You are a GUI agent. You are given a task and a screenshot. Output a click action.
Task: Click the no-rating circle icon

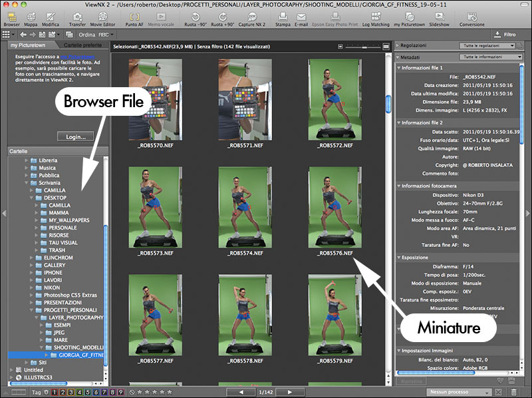tap(132, 392)
